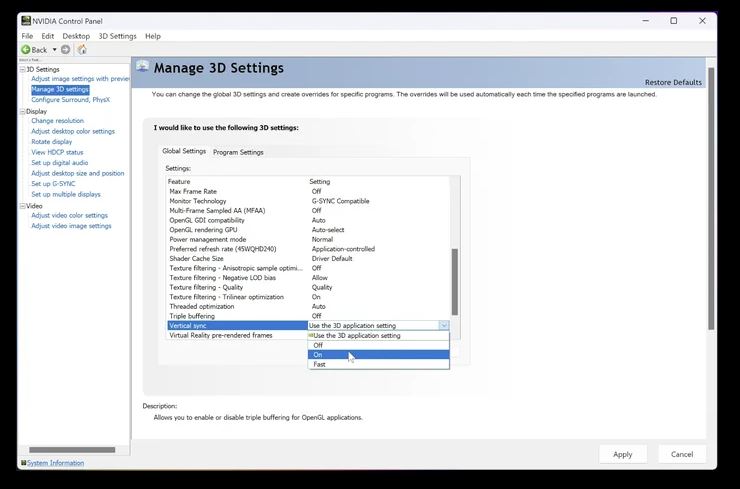740x489 pixels.
Task: Select OpenGL rendering GPU row
Action: [x=308, y=230]
